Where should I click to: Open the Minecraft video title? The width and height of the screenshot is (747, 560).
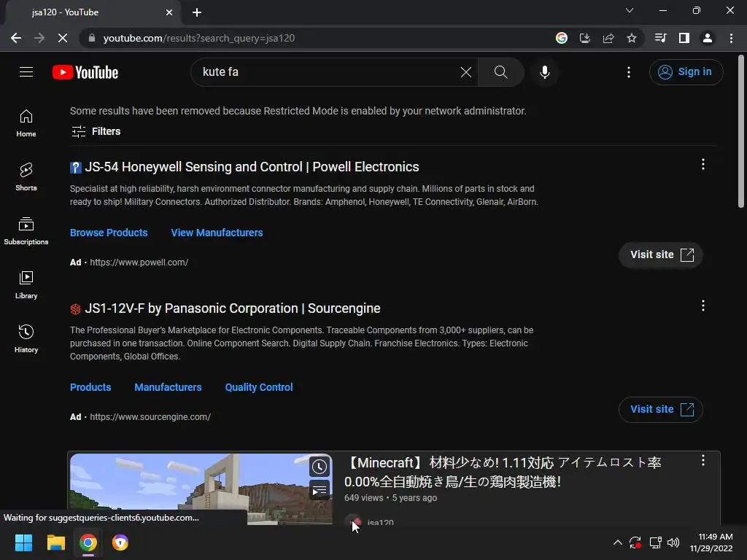click(x=503, y=472)
